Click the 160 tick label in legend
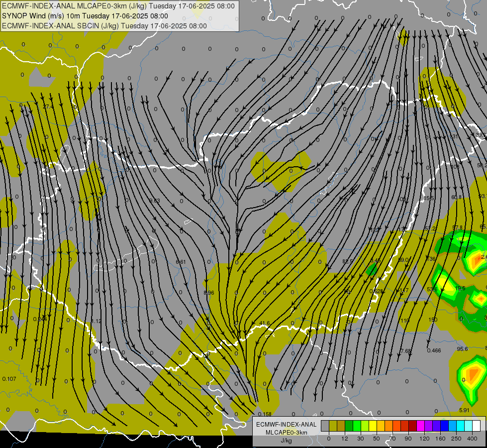 [440, 439]
